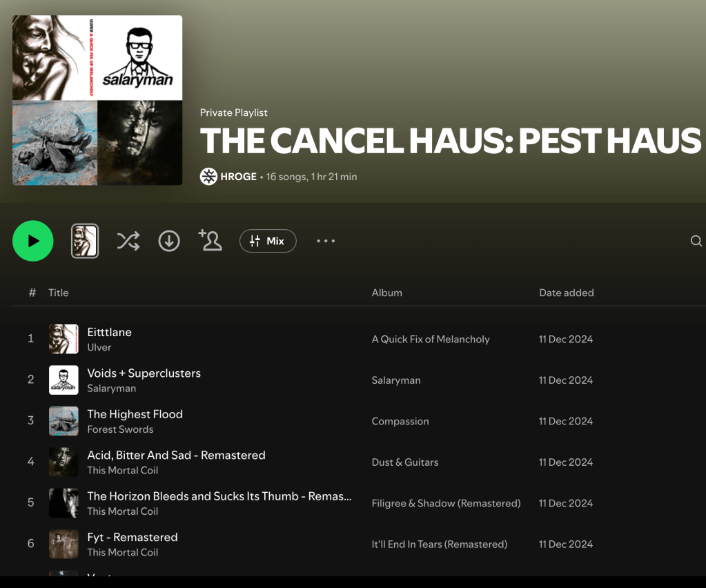Screen dimensions: 706x588
Task: Sort by Date added column
Action: [566, 293]
